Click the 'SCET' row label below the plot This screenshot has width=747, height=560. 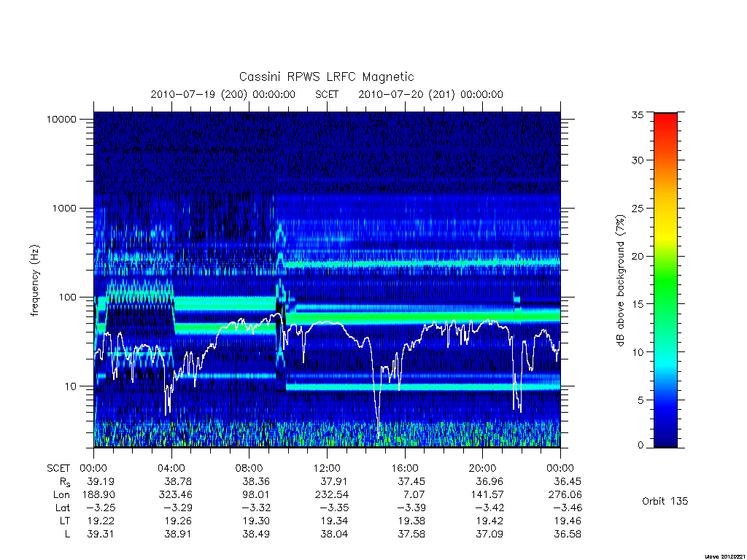pos(58,468)
